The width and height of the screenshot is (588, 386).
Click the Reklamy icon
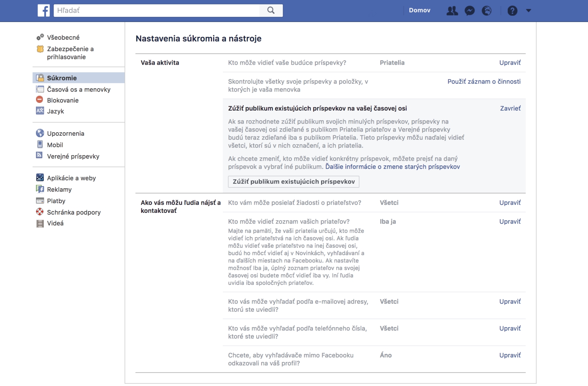(40, 189)
